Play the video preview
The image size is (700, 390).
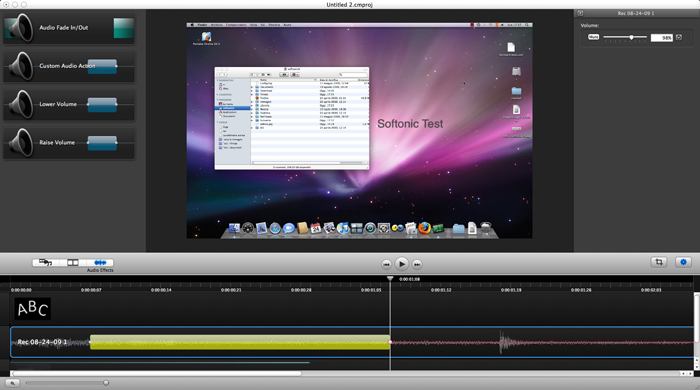point(402,264)
